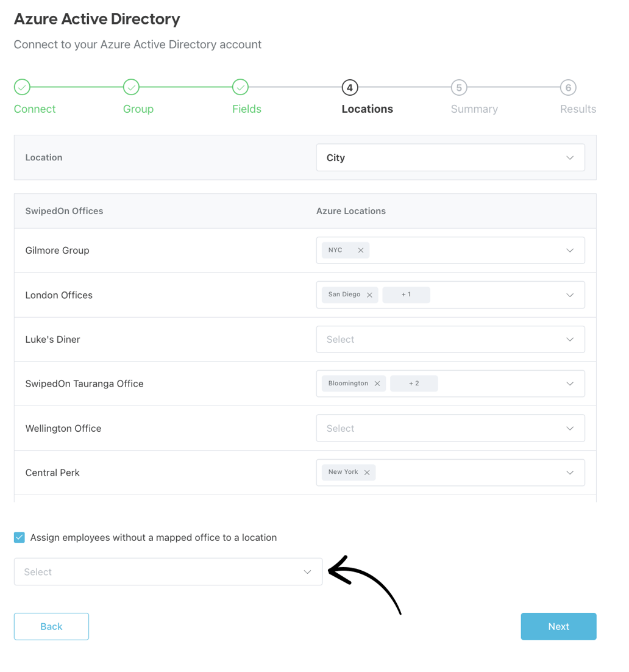Remove the San Diego tag from London Offices
This screenshot has height=672, width=629.
click(x=369, y=295)
